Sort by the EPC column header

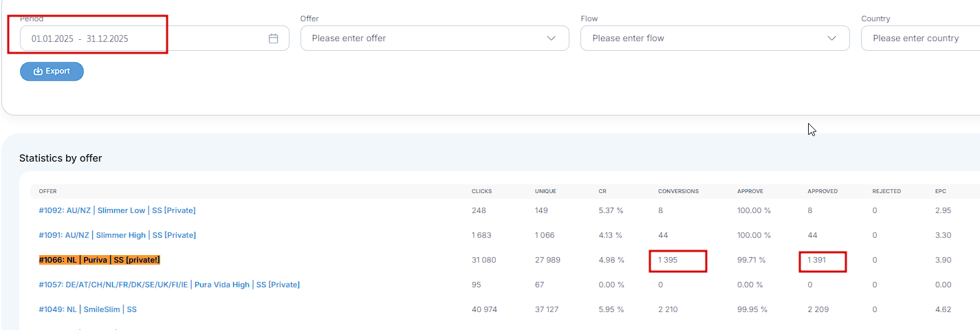pos(941,191)
